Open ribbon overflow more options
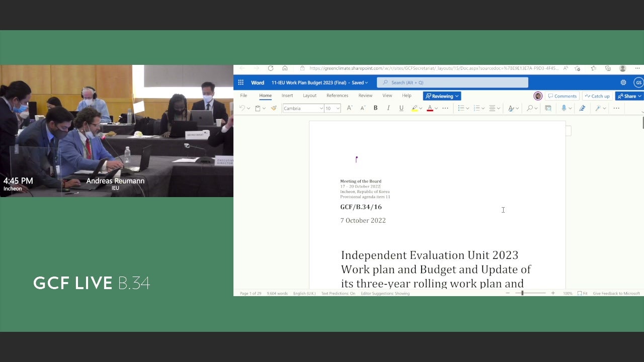 point(616,108)
